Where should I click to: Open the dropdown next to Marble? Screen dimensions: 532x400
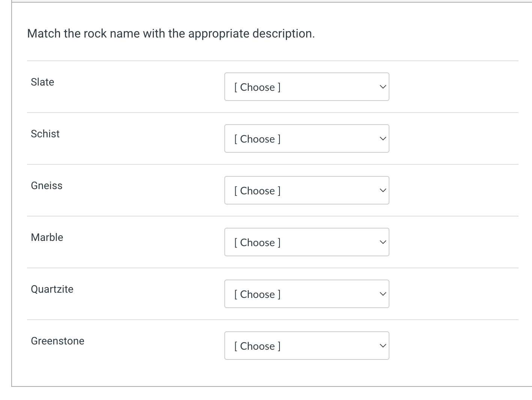pyautogui.click(x=307, y=242)
